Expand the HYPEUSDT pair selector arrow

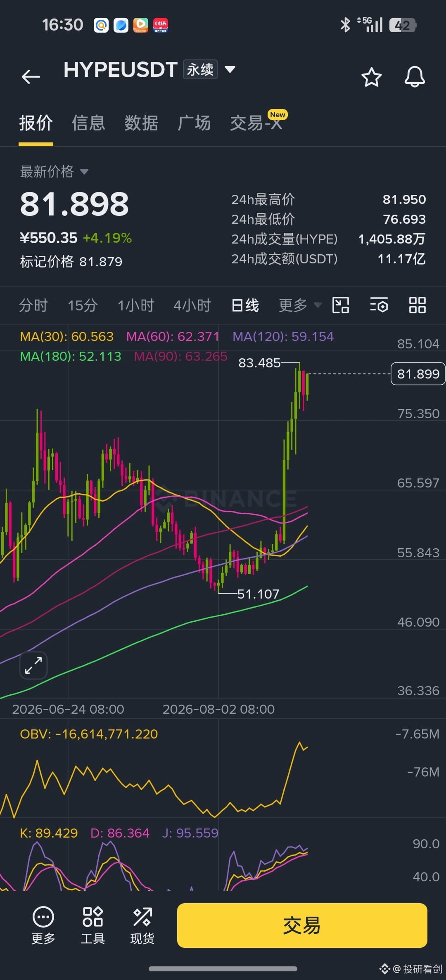[x=230, y=69]
